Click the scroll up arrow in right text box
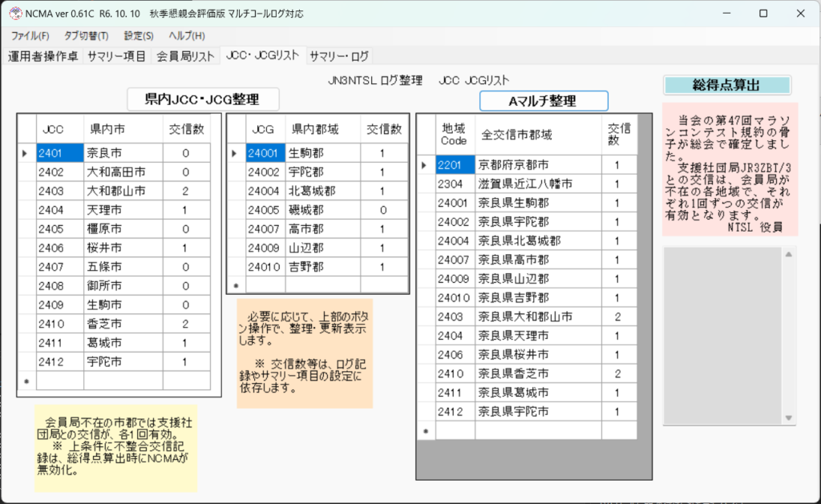Viewport: 821px width, 504px height. (789, 254)
